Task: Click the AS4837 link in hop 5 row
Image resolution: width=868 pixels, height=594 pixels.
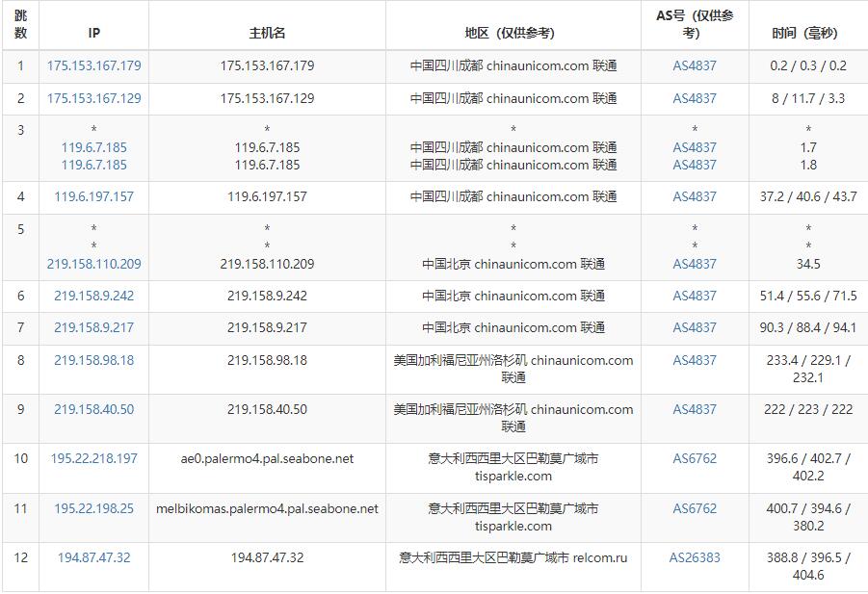Action: point(695,265)
